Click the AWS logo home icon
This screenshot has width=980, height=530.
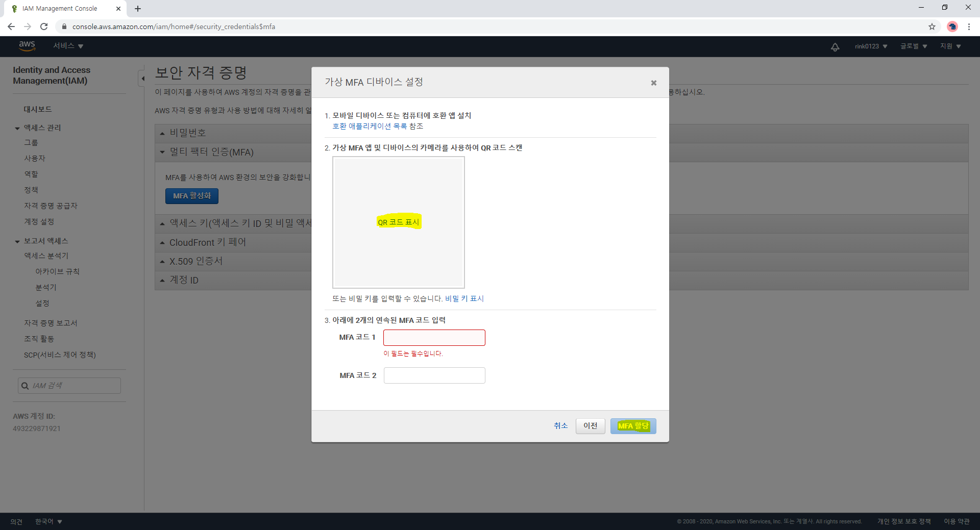(27, 46)
